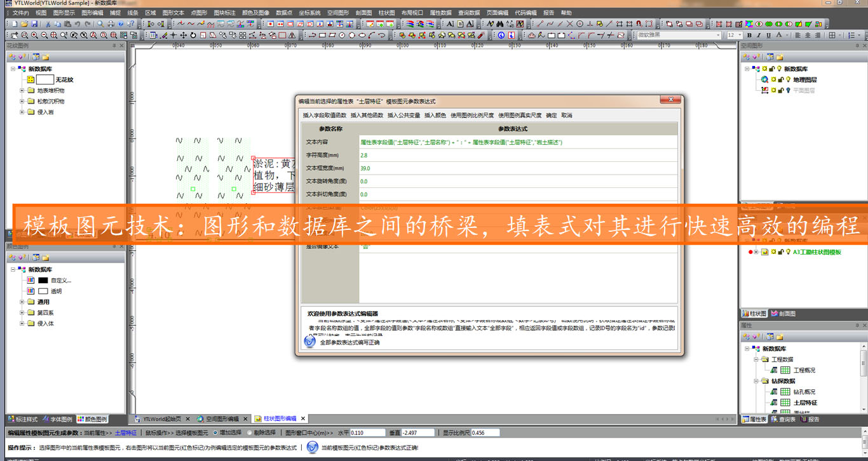Switch to the 查询表 tab
The height and width of the screenshot is (461, 868).
pyautogui.click(x=783, y=419)
